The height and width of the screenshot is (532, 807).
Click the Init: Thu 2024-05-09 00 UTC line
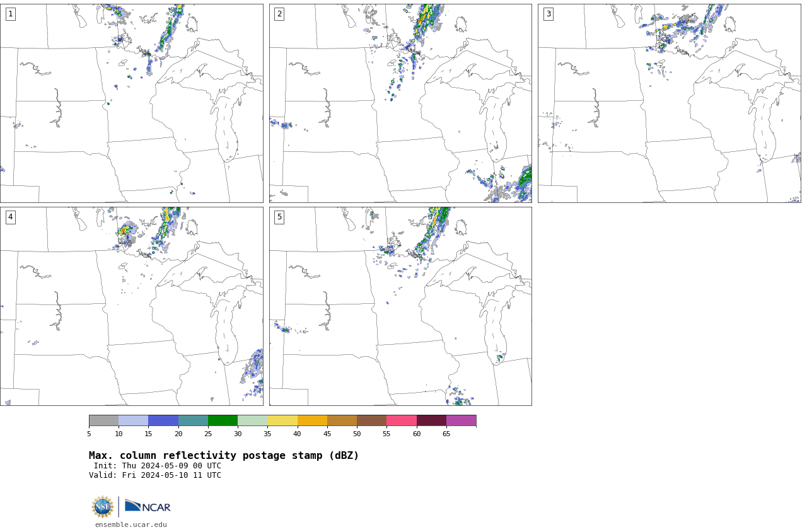click(158, 466)
